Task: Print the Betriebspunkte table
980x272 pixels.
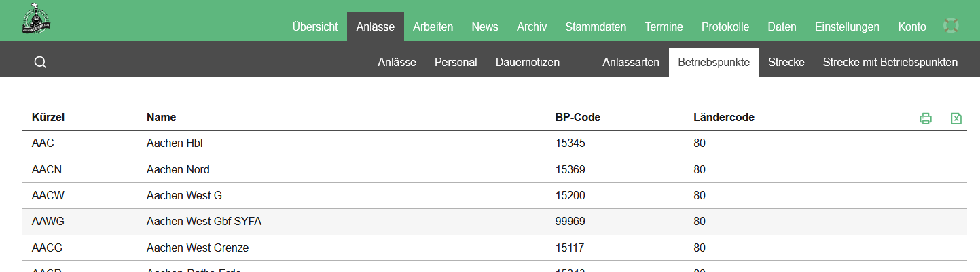Action: (x=925, y=118)
